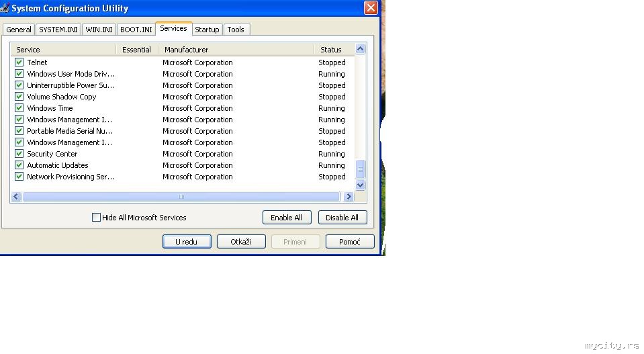Image resolution: width=644 pixels, height=354 pixels.
Task: Open the Tools tab
Action: 235,30
